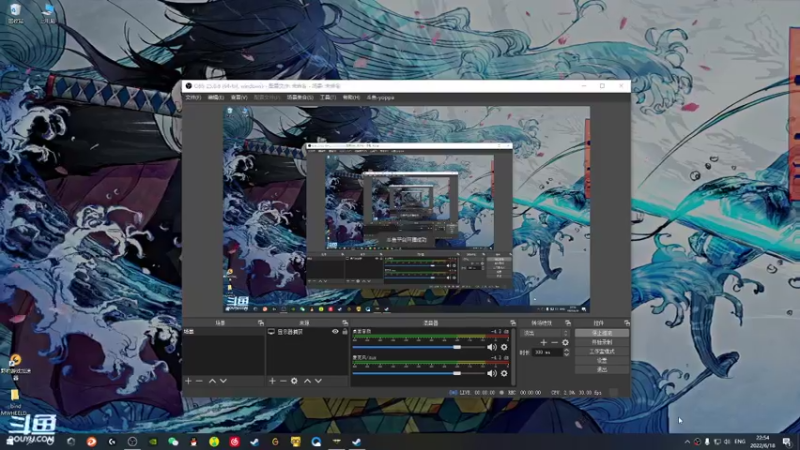Open OBS 设置 Settings button

[x=602, y=361]
